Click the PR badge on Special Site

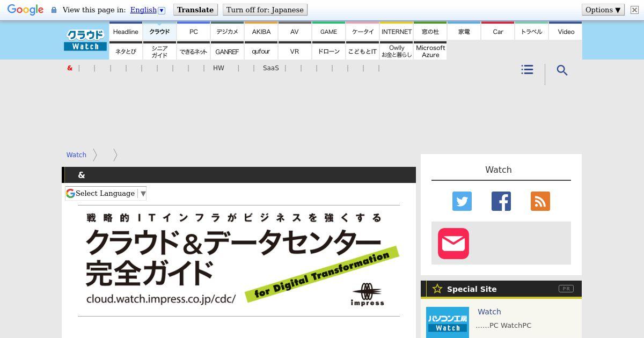pyautogui.click(x=566, y=289)
